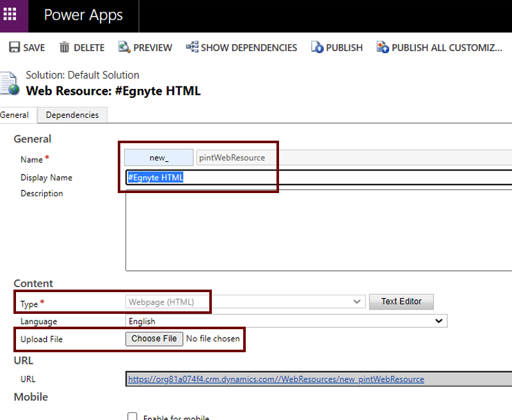Click the Publish All Customizations icon
This screenshot has width=512, height=420.
(x=382, y=47)
